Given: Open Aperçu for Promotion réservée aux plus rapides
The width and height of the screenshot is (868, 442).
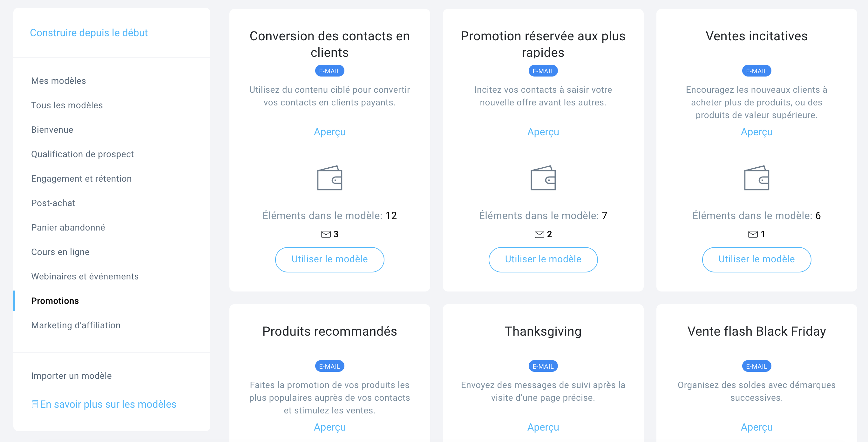Looking at the screenshot, I should [543, 132].
